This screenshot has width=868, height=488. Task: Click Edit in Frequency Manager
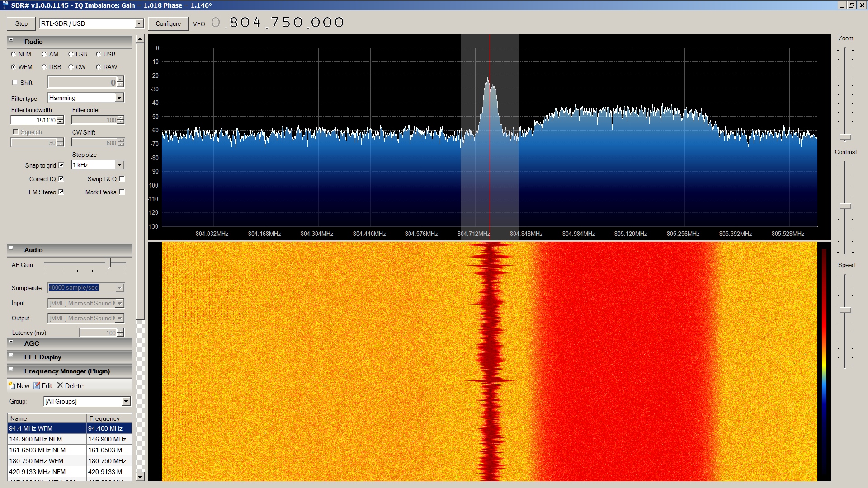(43, 385)
